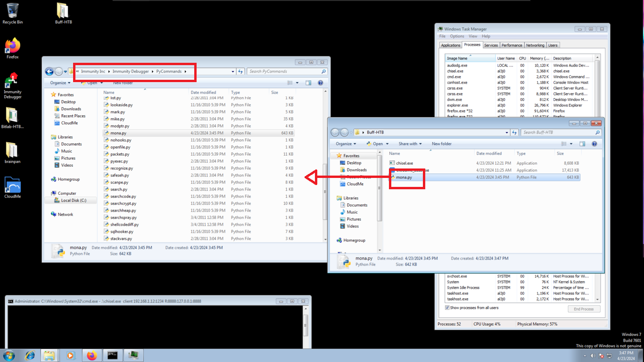Screen dimensions: 644x362
Task: Expand the view options dropdown in Buff-HTB window
Action: 571,144
